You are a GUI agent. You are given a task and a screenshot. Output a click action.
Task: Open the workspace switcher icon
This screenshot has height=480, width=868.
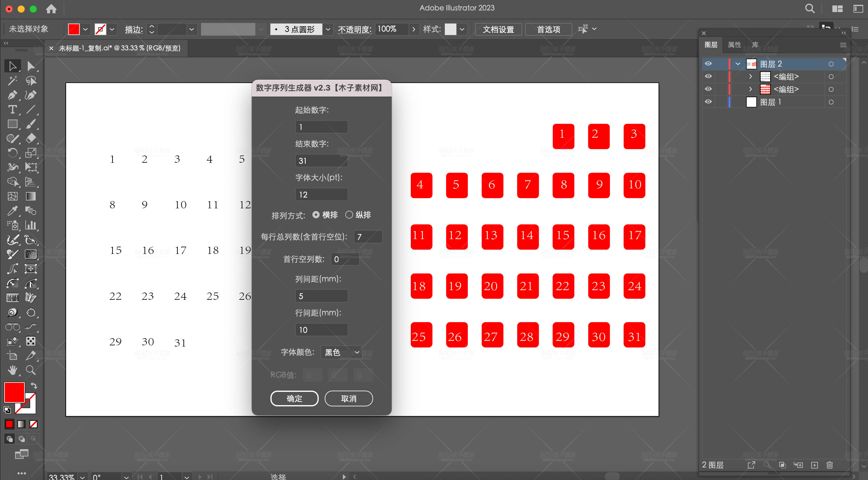pos(837,9)
